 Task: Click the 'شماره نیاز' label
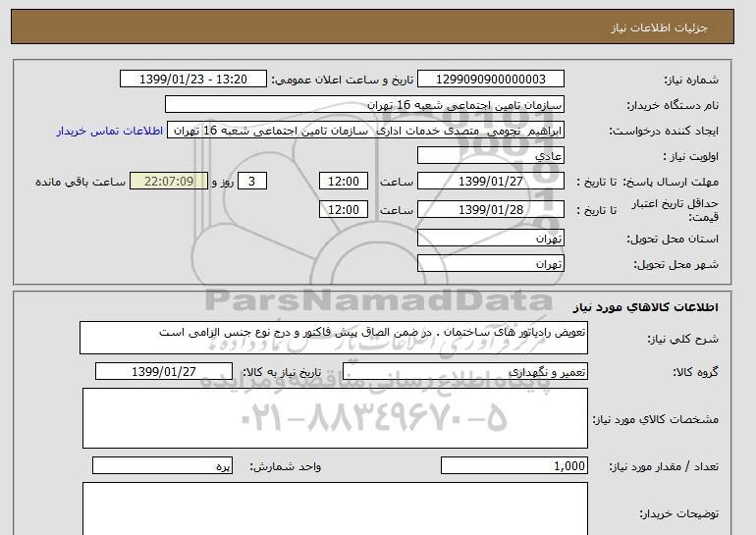coord(691,80)
